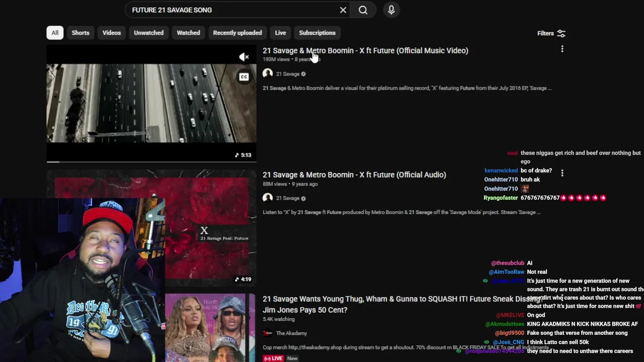Click the Official Audio description snippet
The height and width of the screenshot is (362, 644).
401,212
